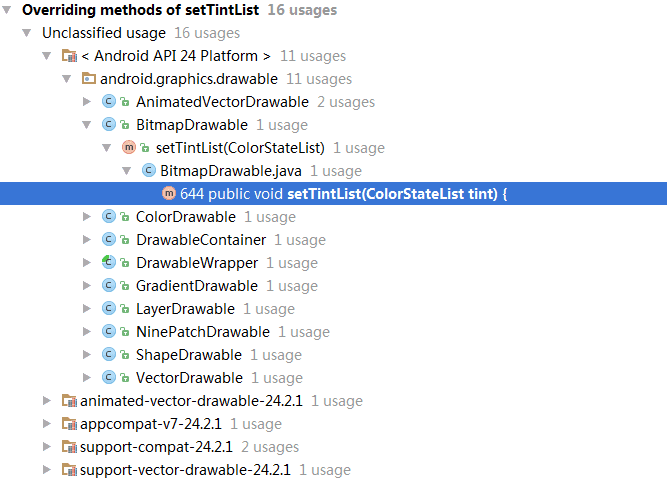Click the method icon on line 644
Screen dimensions: 667x504
(x=169, y=194)
